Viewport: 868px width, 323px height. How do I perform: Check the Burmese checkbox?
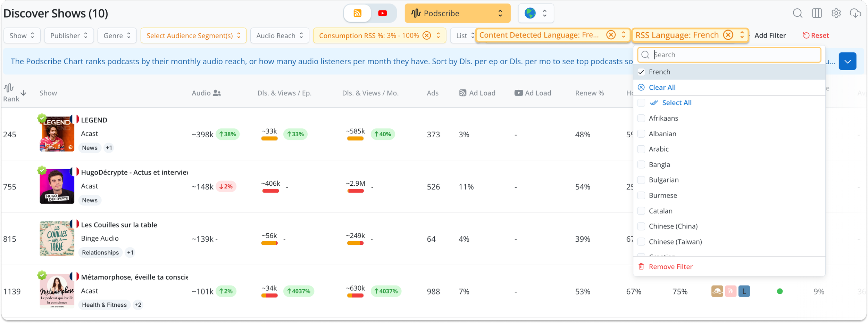coord(641,195)
